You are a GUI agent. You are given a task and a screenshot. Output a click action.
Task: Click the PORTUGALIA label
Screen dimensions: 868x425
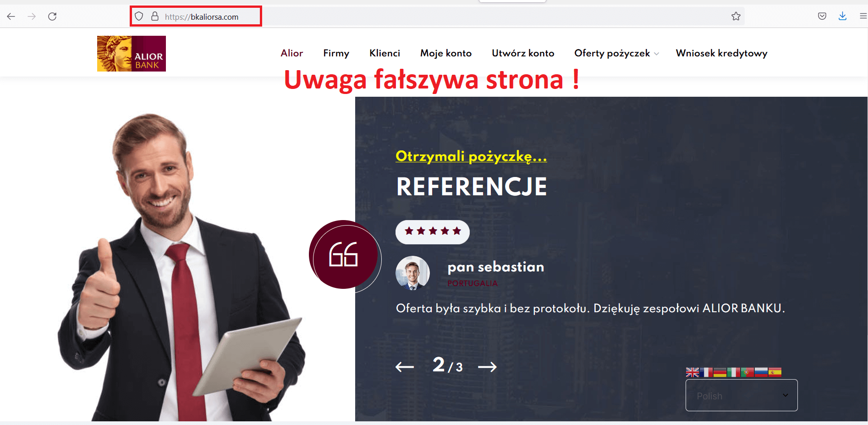[x=472, y=283]
